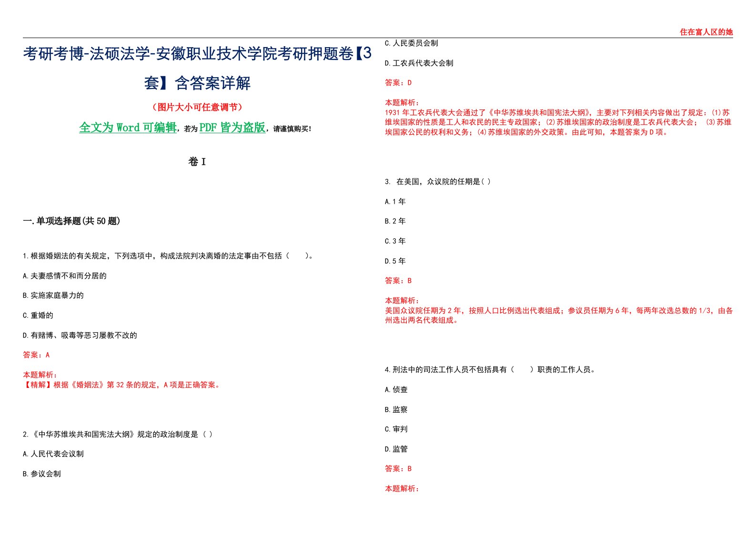
Task: Click question 1 about 婚姻法 divorce grounds
Action: [168, 256]
